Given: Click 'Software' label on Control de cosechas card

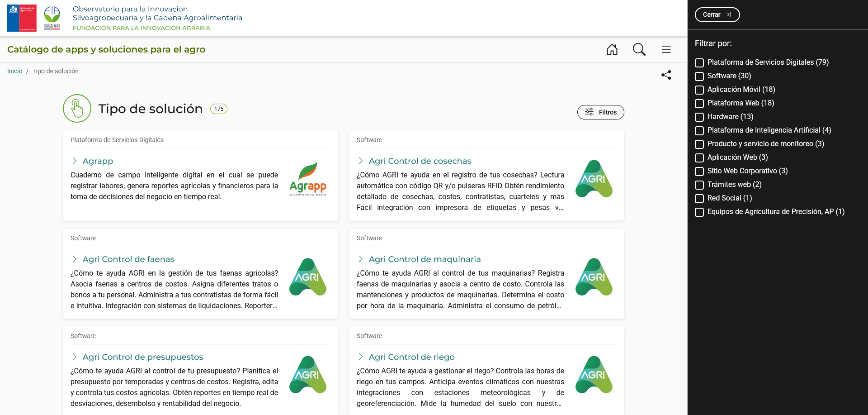Looking at the screenshot, I should 369,140.
